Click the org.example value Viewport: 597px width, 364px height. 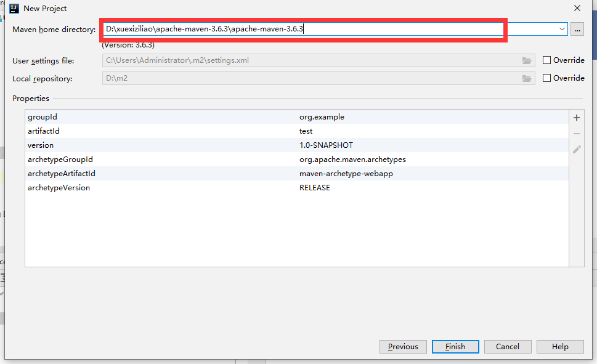click(x=322, y=117)
